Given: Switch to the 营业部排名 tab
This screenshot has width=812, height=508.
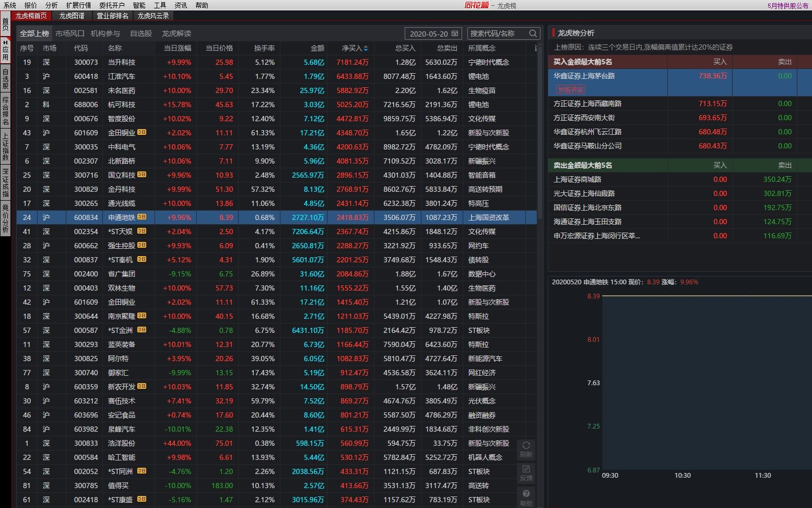Looking at the screenshot, I should pyautogui.click(x=112, y=16).
